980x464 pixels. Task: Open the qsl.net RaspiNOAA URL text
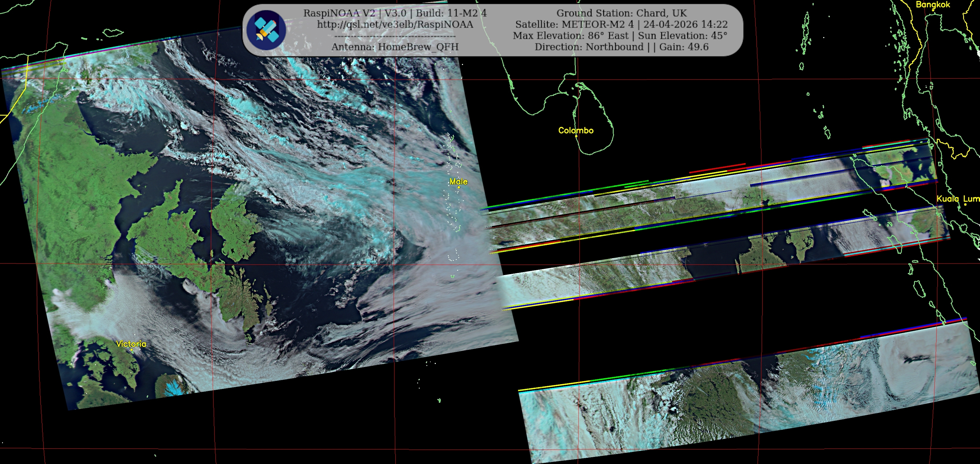coord(395,24)
